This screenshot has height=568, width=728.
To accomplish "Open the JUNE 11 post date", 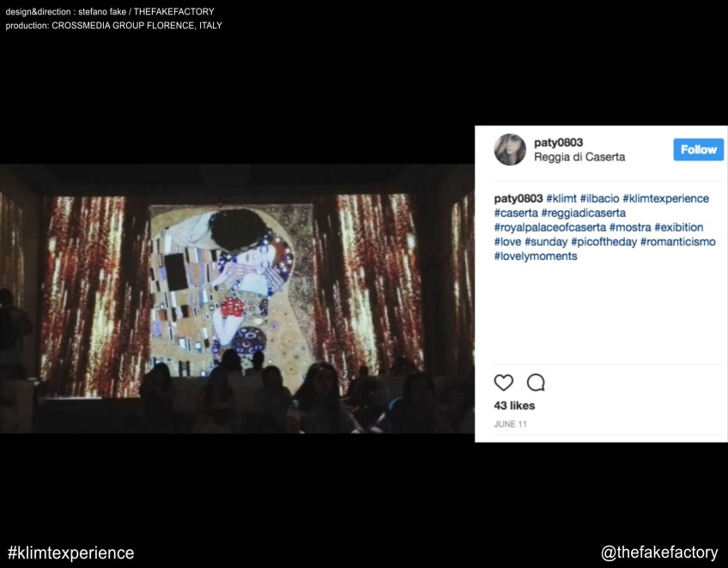I will click(510, 424).
